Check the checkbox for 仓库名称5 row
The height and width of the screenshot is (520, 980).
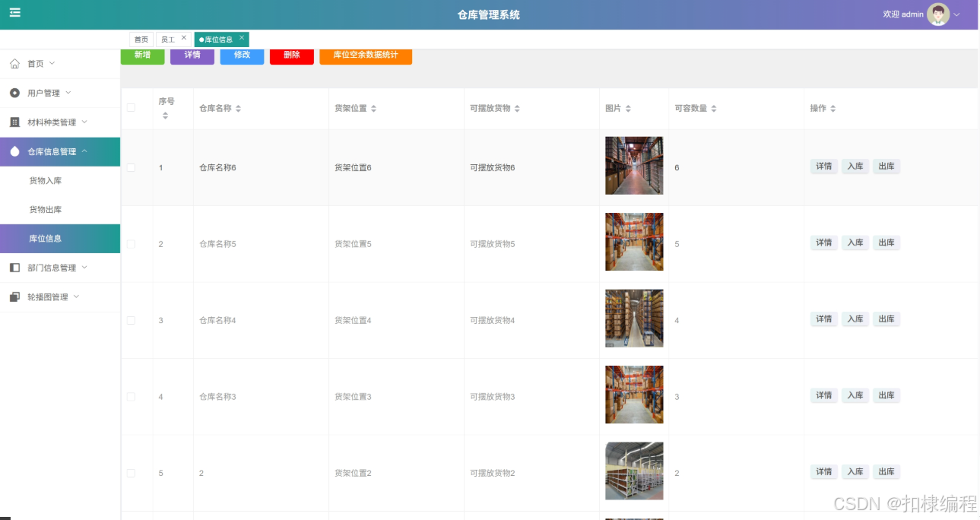click(x=130, y=243)
